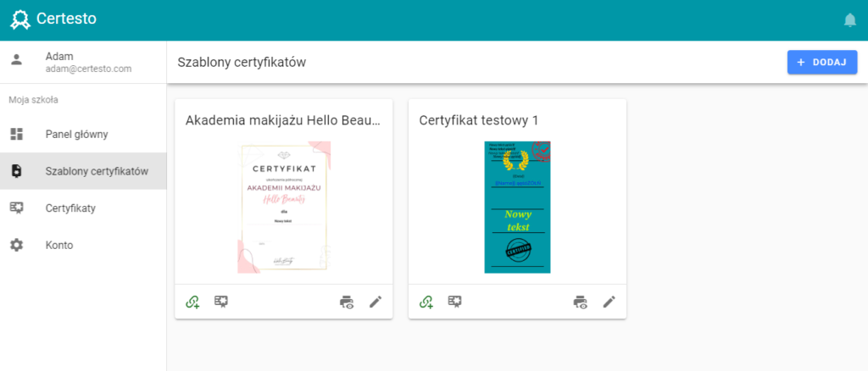
Task: Click the adam@certesto.com email text
Action: (88, 69)
